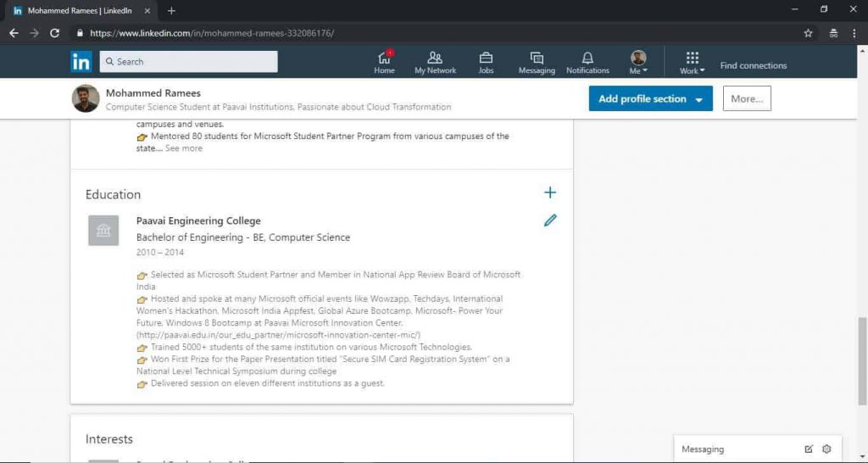The image size is (868, 463).
Task: Click the Education section heading
Action: point(113,194)
